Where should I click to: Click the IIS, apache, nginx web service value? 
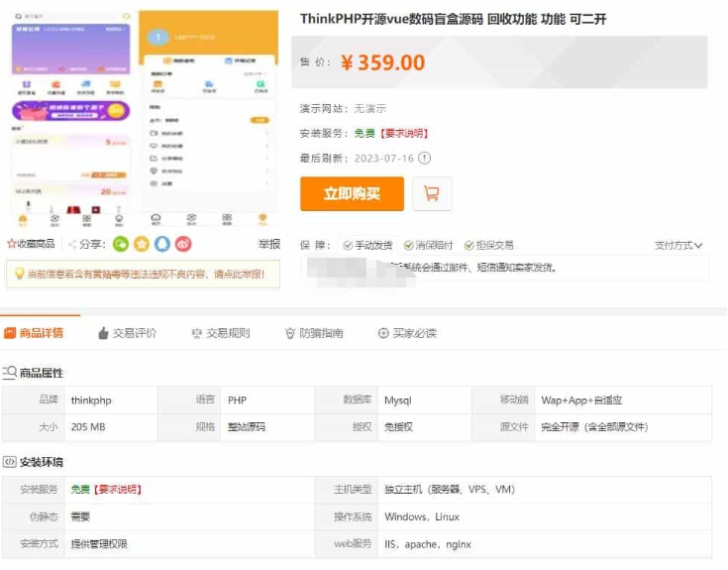428,544
